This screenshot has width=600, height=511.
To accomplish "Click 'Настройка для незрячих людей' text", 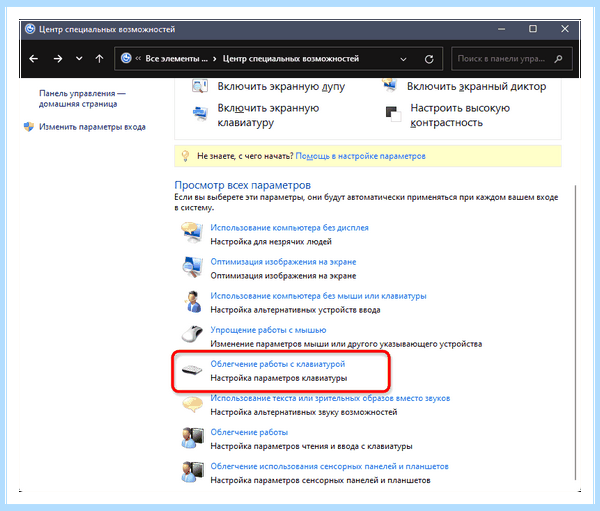I will pos(271,242).
